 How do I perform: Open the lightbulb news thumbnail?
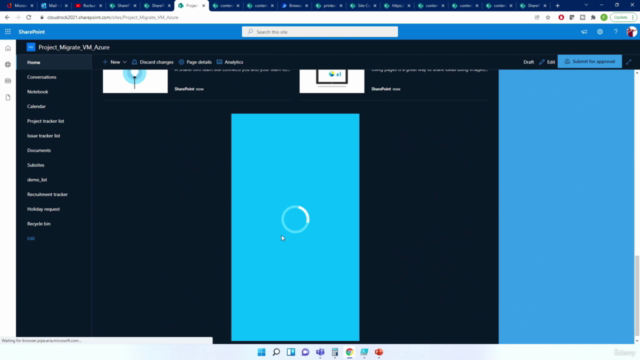click(x=135, y=81)
